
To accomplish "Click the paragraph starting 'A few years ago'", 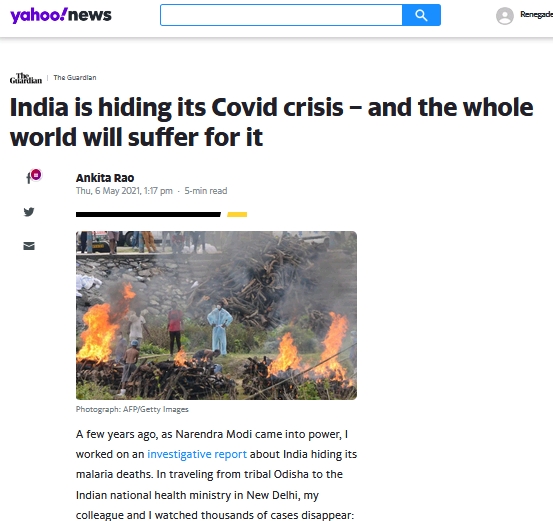I will point(216,474).
